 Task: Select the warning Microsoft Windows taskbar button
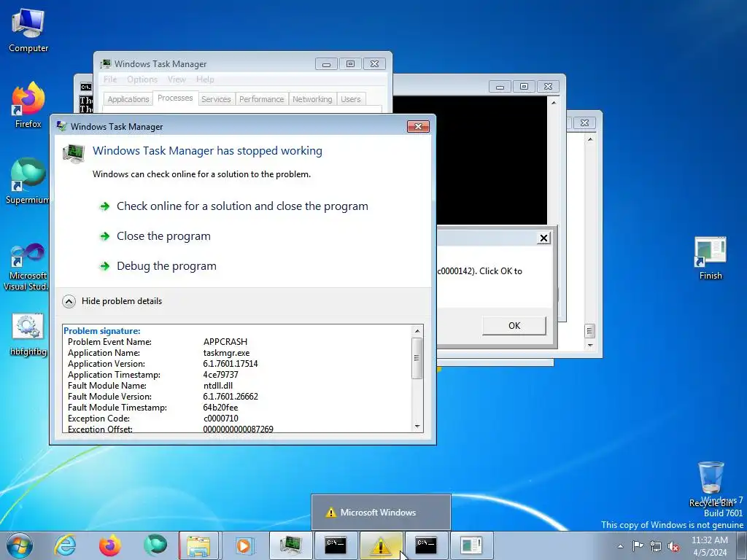pyautogui.click(x=381, y=545)
